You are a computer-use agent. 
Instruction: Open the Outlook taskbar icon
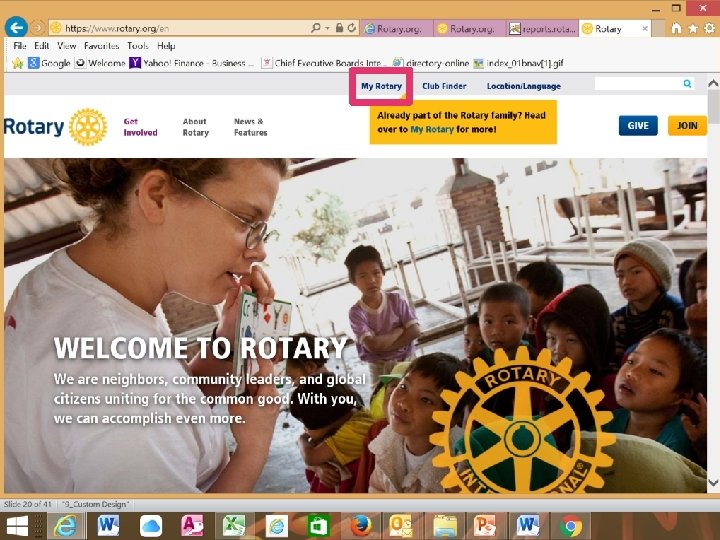[401, 526]
